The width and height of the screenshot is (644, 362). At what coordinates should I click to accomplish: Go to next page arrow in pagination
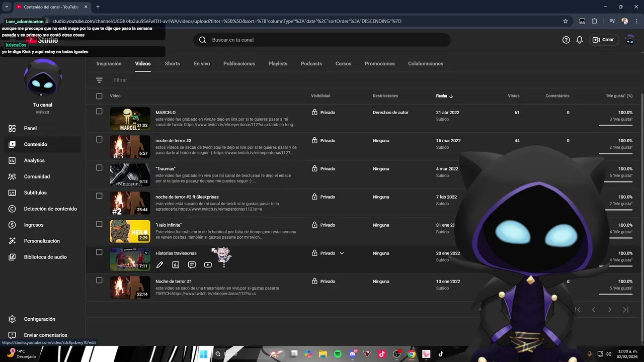coord(610,310)
